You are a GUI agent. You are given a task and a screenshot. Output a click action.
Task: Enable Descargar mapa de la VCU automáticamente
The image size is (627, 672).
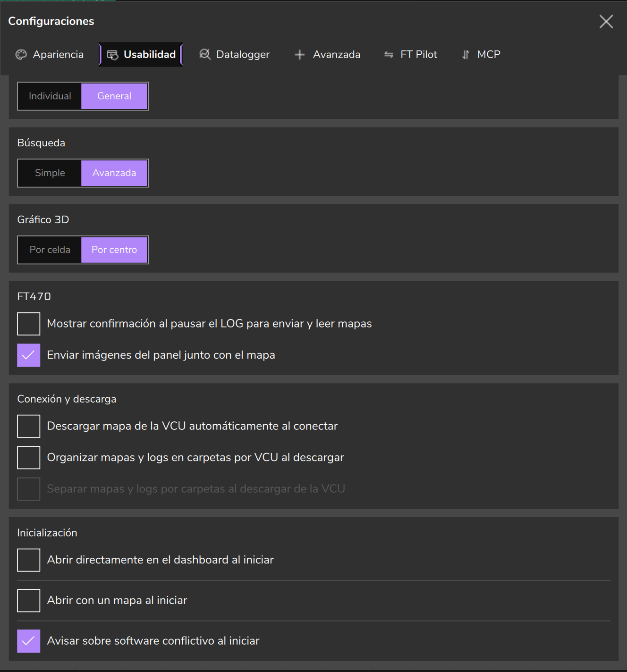(x=29, y=426)
